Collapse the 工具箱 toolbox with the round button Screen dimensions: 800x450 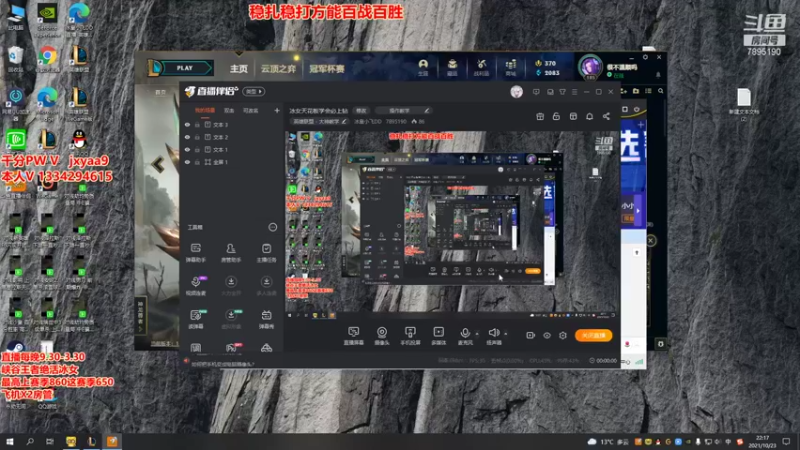point(273,227)
